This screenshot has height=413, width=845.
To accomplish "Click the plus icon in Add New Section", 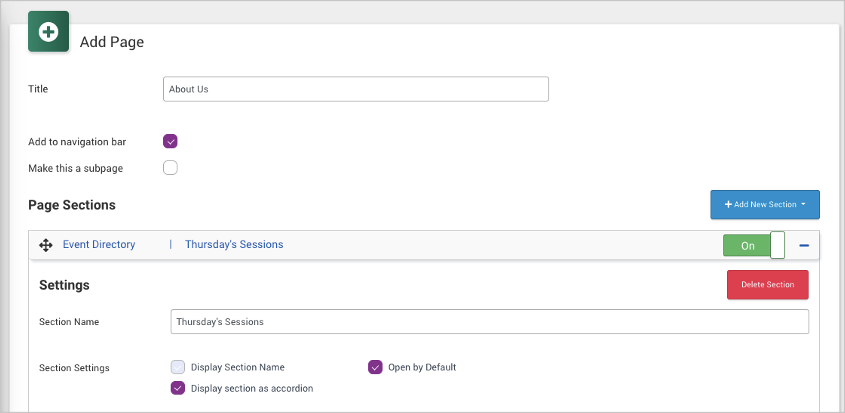I will pos(728,205).
